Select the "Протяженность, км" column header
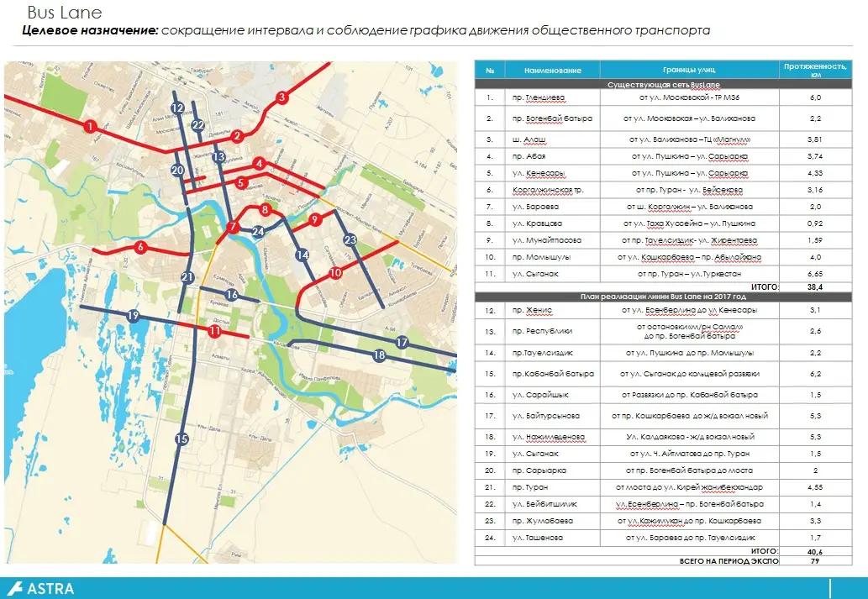This screenshot has width=868, height=599. click(815, 70)
